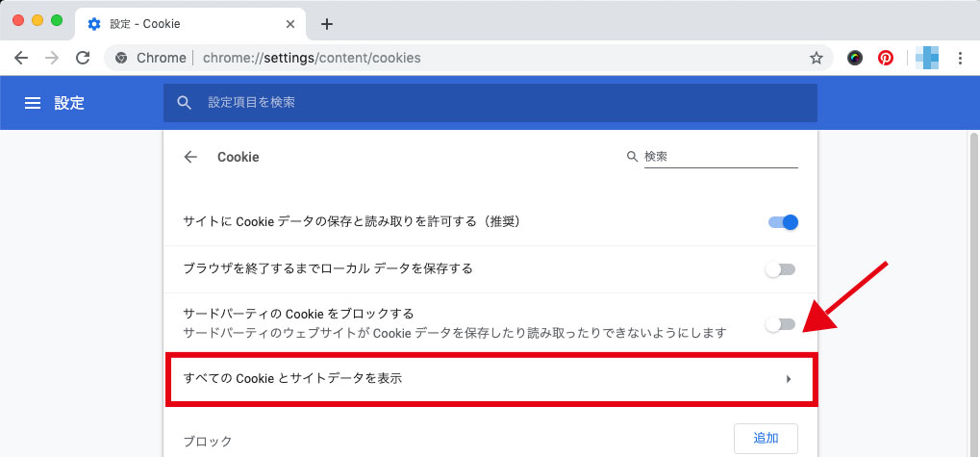Click the Cookie page heading
The height and width of the screenshot is (457, 980).
(x=239, y=157)
